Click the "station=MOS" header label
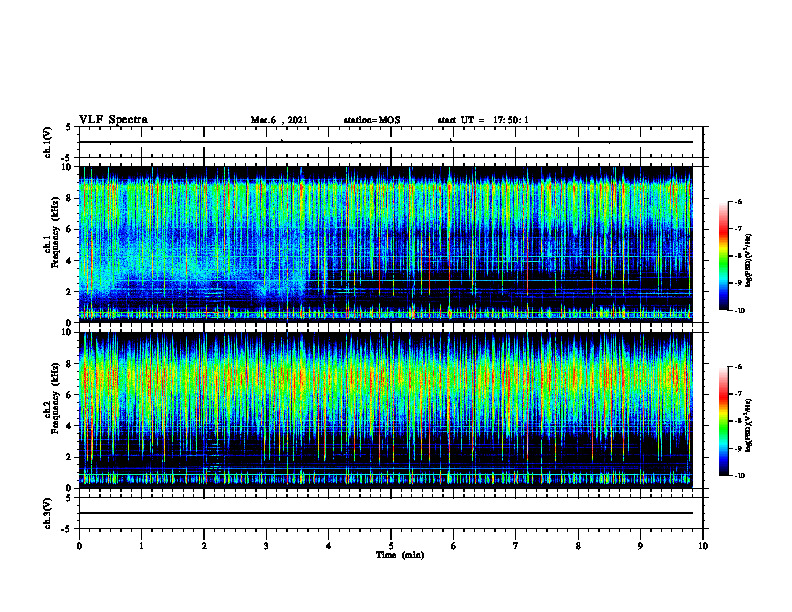This screenshot has height=612, width=792. [x=372, y=120]
